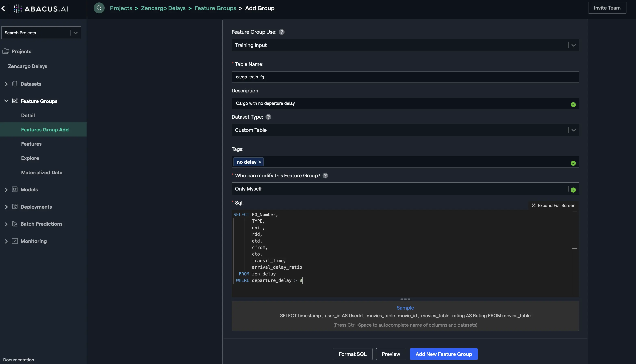Click 'SELECT PO_Number,' line in SQL editor
The image size is (636, 364).
point(256,215)
